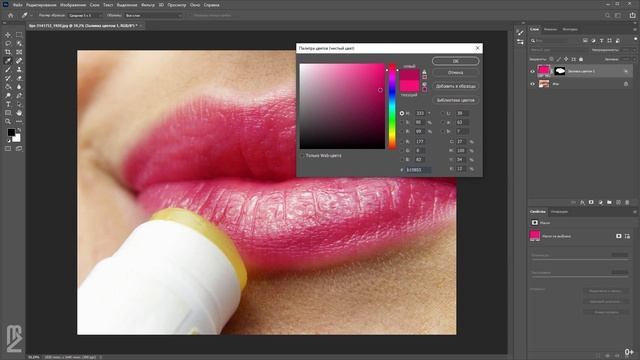Image resolution: width=640 pixels, height=360 pixels.
Task: Select the Rectangle shape tool
Action: coord(8,113)
